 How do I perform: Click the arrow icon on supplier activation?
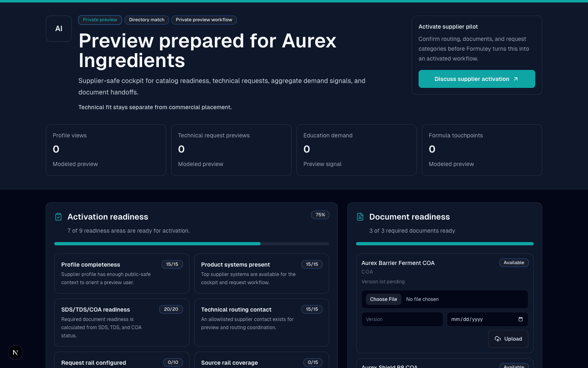point(516,79)
